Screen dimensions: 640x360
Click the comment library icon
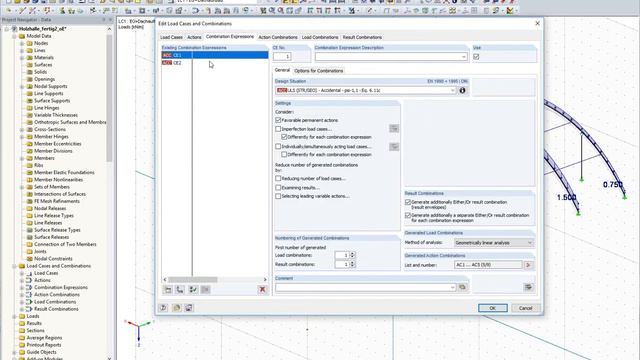pos(462,287)
